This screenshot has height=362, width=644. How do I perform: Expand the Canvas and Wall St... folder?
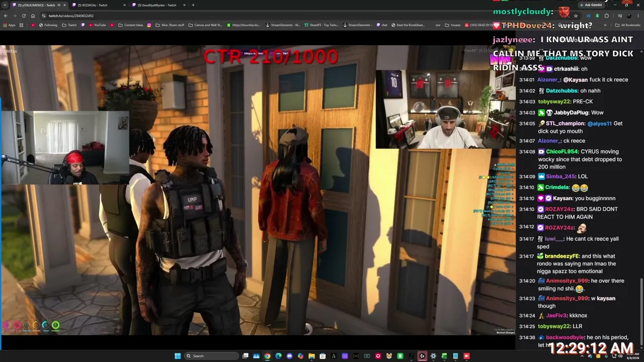tap(205, 25)
